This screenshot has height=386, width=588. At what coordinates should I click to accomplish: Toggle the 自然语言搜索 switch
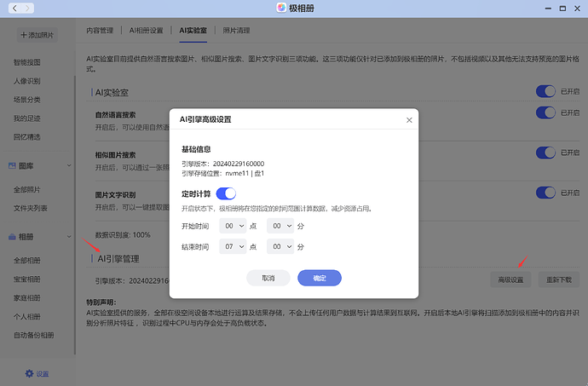[545, 112]
